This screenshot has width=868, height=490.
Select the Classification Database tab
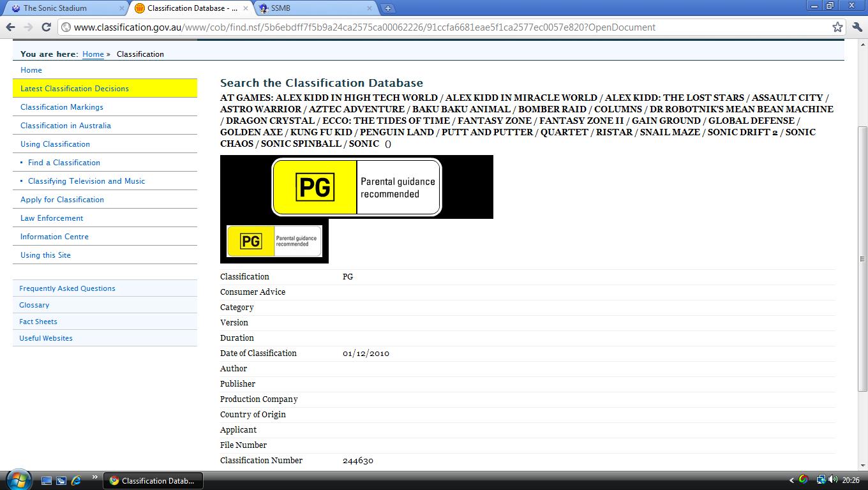click(190, 8)
